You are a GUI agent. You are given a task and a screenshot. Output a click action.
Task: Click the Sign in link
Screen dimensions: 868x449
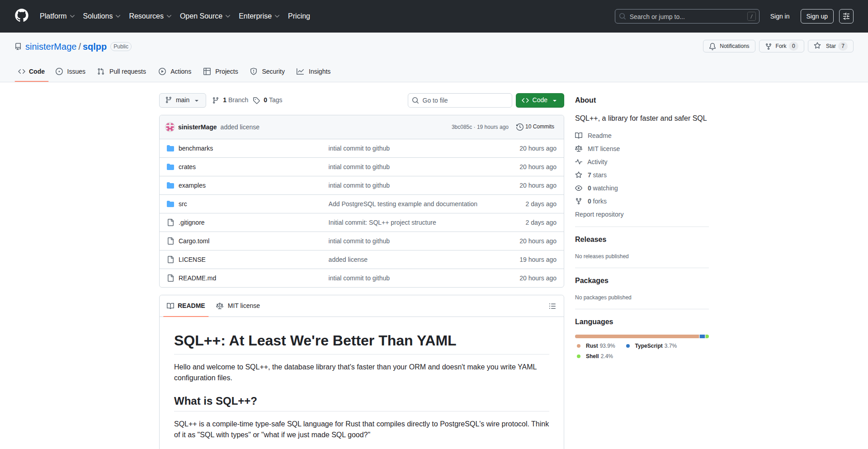[780, 16]
